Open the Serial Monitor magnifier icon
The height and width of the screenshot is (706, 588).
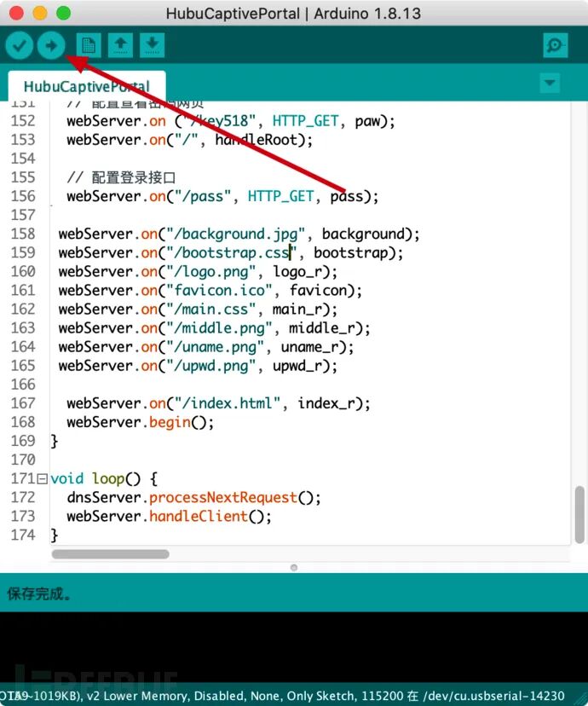(x=555, y=45)
